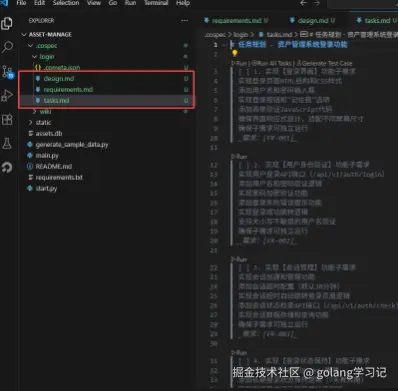
Task: Click the markdown icon on the requirements.md tab
Action: [207, 21]
